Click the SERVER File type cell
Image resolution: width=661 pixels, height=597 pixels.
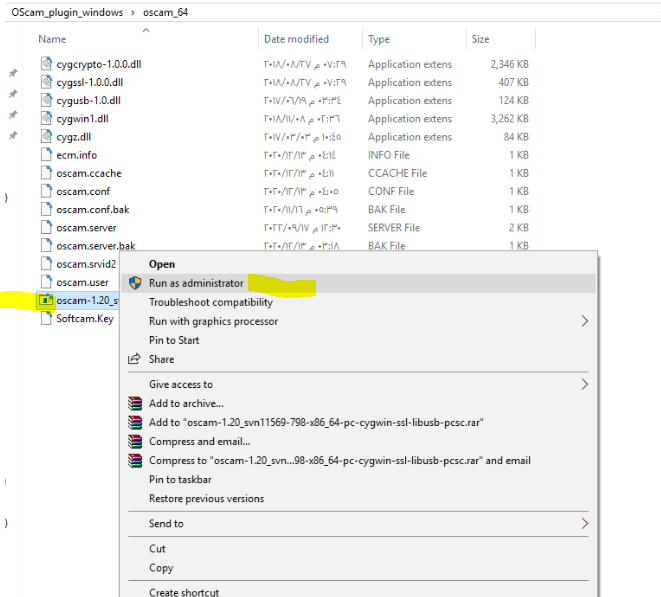394,227
